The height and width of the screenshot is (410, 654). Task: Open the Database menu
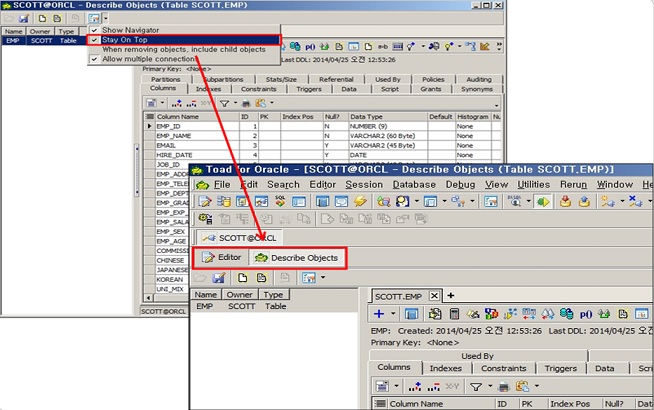coord(413,185)
